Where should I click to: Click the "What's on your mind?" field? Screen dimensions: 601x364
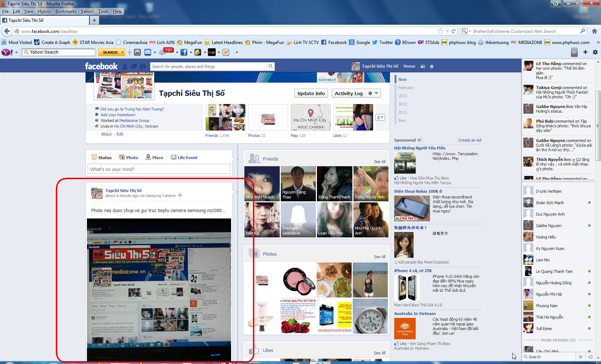[x=159, y=169]
